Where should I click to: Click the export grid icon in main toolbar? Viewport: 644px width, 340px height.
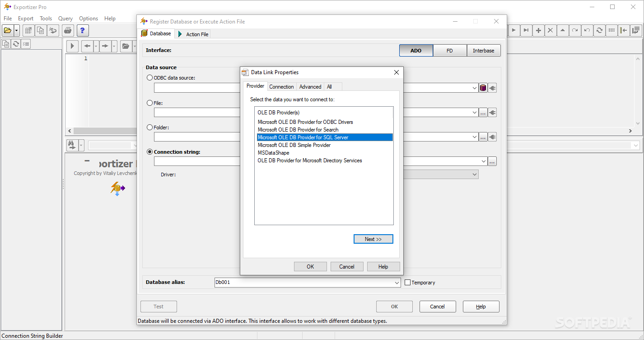point(28,30)
